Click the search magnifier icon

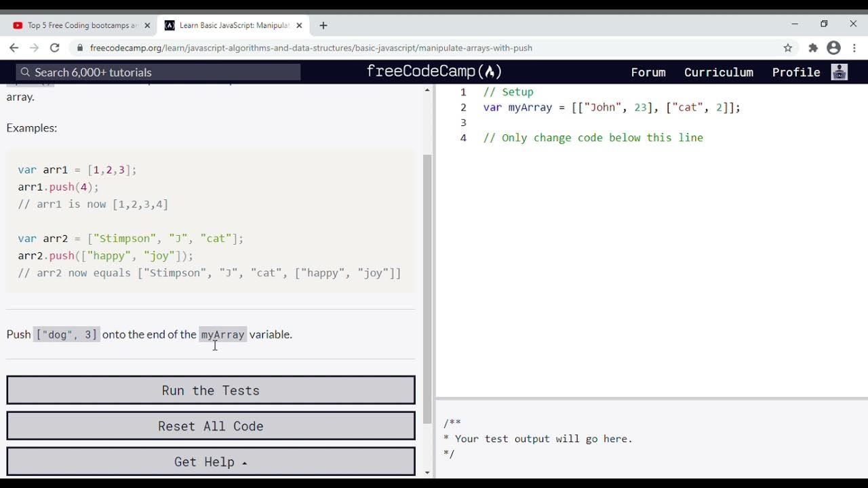pos(25,72)
